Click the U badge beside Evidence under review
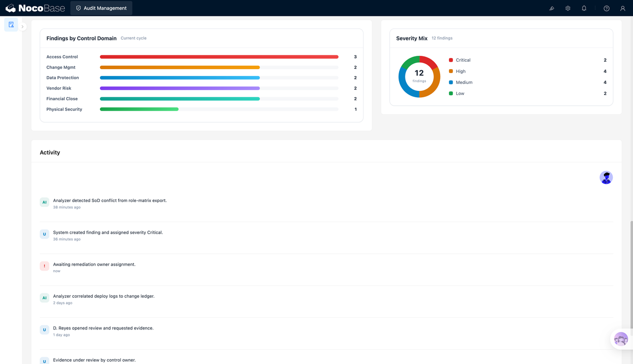 coord(45,361)
